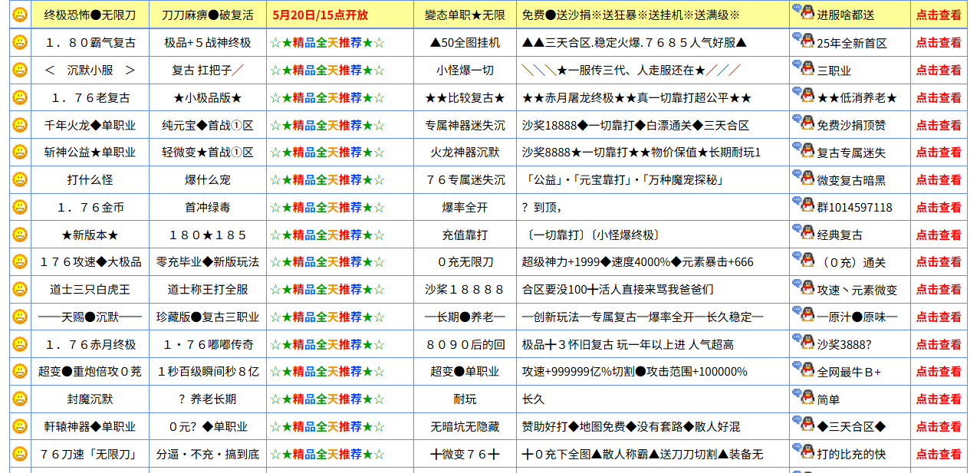Open 点击查看 on the topmost row

point(939,12)
